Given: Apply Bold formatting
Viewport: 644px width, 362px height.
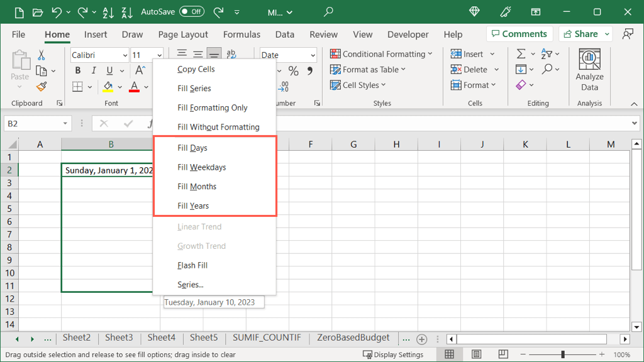Looking at the screenshot, I should (x=78, y=71).
